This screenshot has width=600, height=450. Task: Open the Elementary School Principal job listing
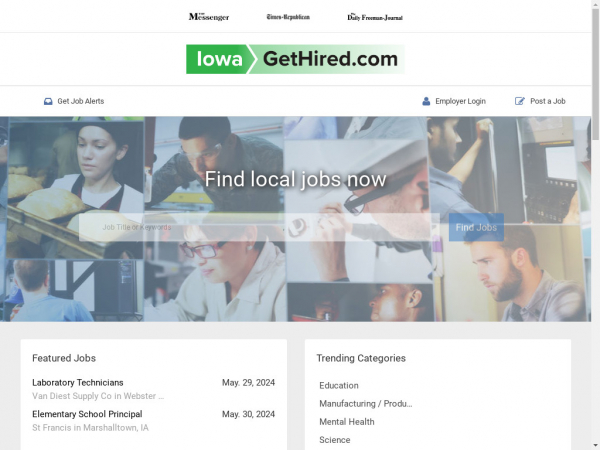pyautogui.click(x=87, y=414)
